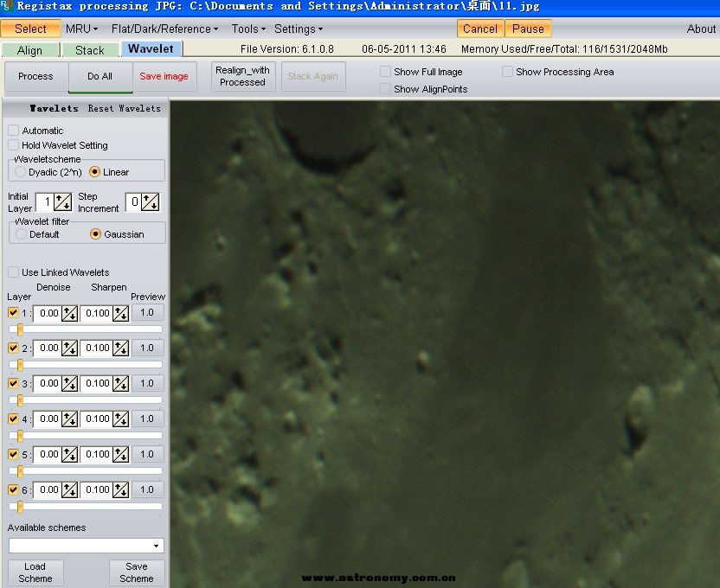Screen dimensions: 720x588
Task: Click layer 5 Sharpen stepper arrows
Action: [x=121, y=455]
